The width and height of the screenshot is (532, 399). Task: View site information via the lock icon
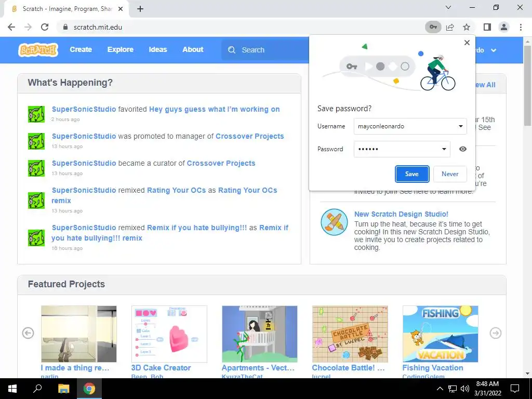tap(65, 27)
